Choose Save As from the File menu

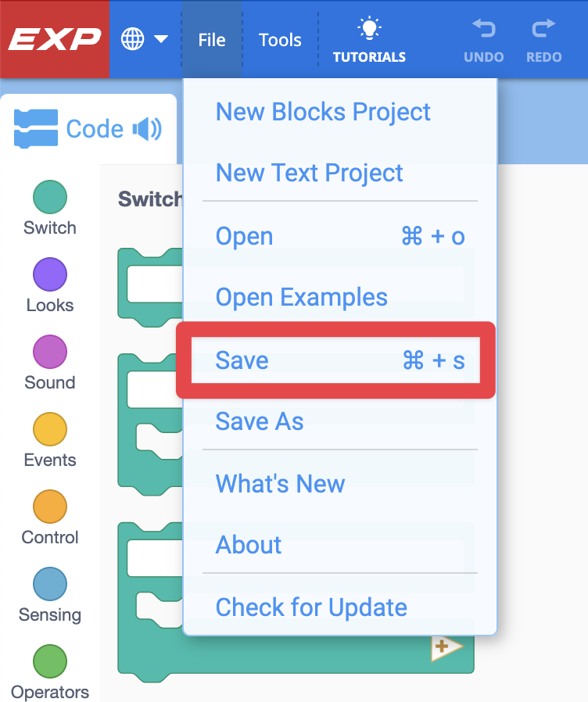tap(259, 421)
